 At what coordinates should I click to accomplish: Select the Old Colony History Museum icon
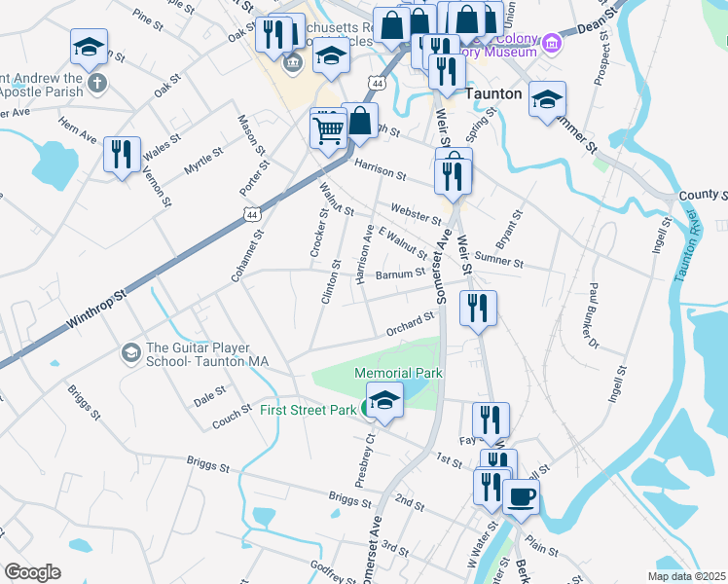click(x=553, y=44)
